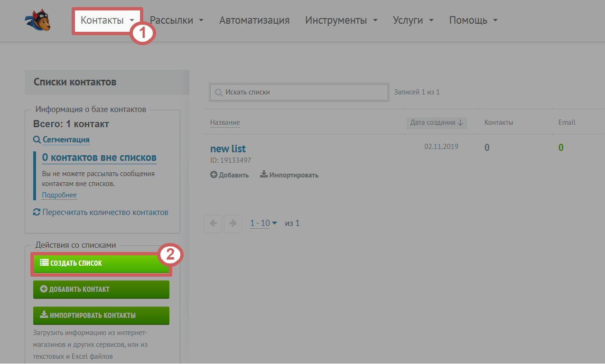Viewport: 605px width, 364px height.
Task: Click the recalculate contacts refresh icon
Action: (x=37, y=212)
